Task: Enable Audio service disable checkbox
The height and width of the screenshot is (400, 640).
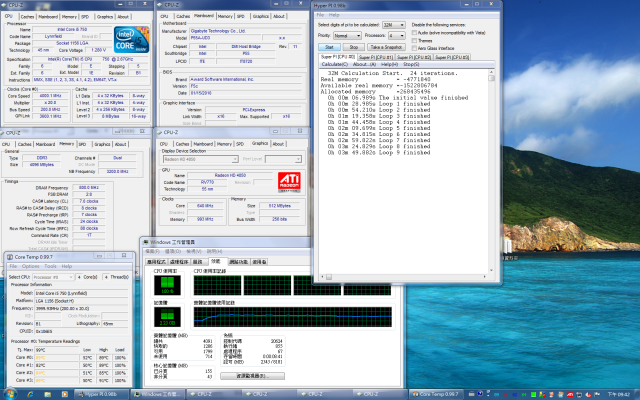Action: [414, 33]
